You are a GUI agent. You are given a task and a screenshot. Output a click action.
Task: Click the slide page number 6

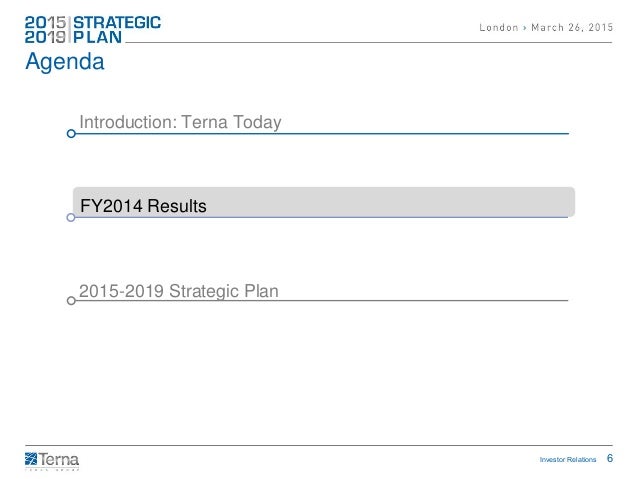[x=610, y=458]
